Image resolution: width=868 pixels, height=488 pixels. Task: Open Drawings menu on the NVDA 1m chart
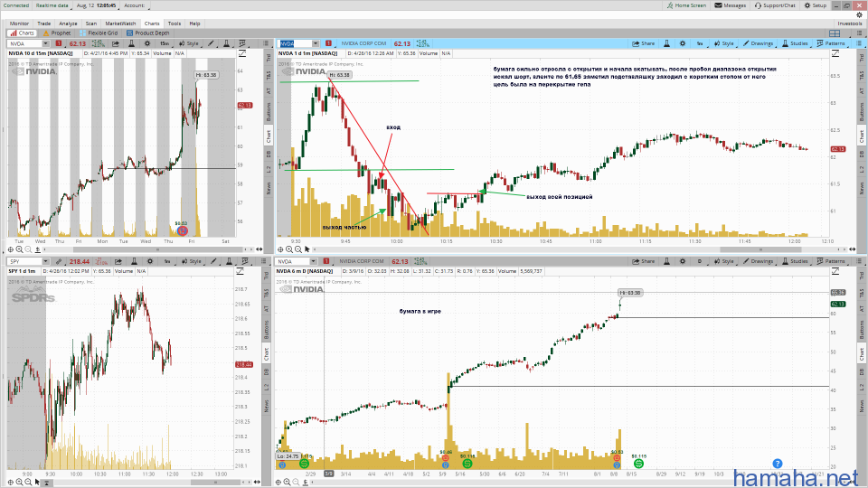coord(758,43)
